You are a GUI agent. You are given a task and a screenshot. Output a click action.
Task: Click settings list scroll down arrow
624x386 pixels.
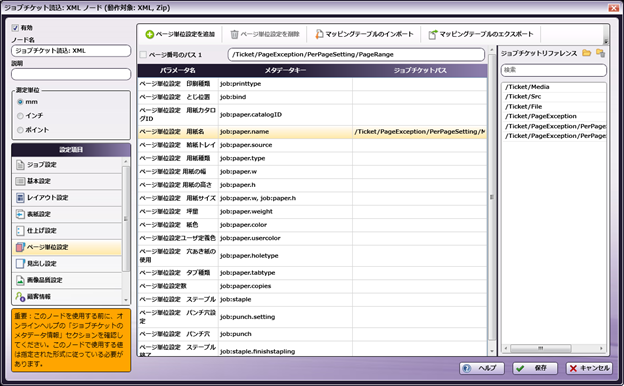coord(126,300)
